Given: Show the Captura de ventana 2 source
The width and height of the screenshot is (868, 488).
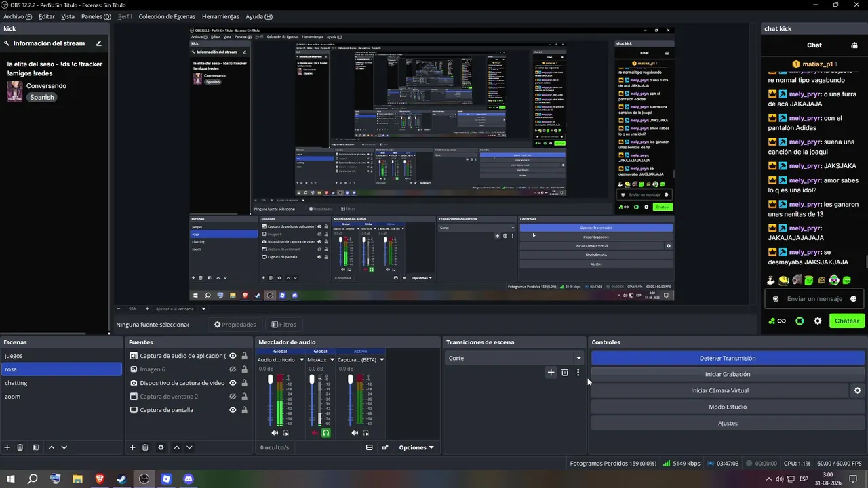Looking at the screenshot, I should [233, 396].
